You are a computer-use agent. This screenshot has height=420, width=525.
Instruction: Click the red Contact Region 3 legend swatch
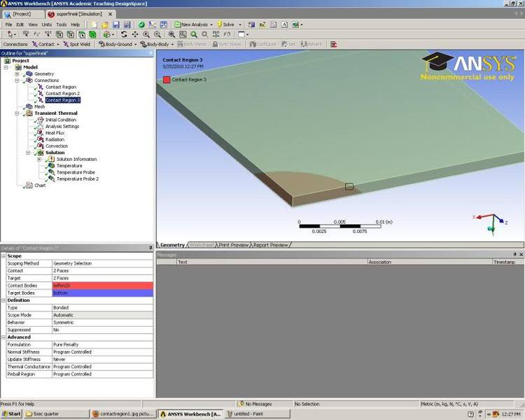click(167, 80)
